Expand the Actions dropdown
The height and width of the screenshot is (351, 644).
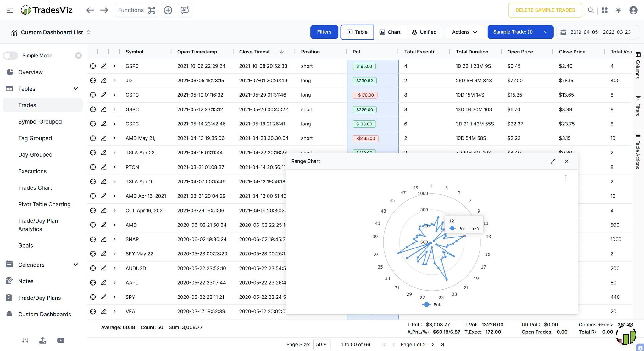click(464, 32)
